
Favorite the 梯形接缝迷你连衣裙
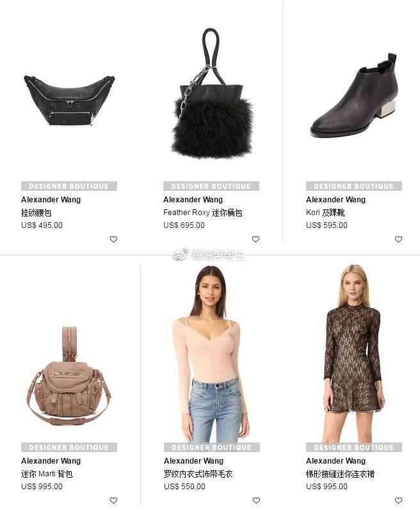coord(398,500)
